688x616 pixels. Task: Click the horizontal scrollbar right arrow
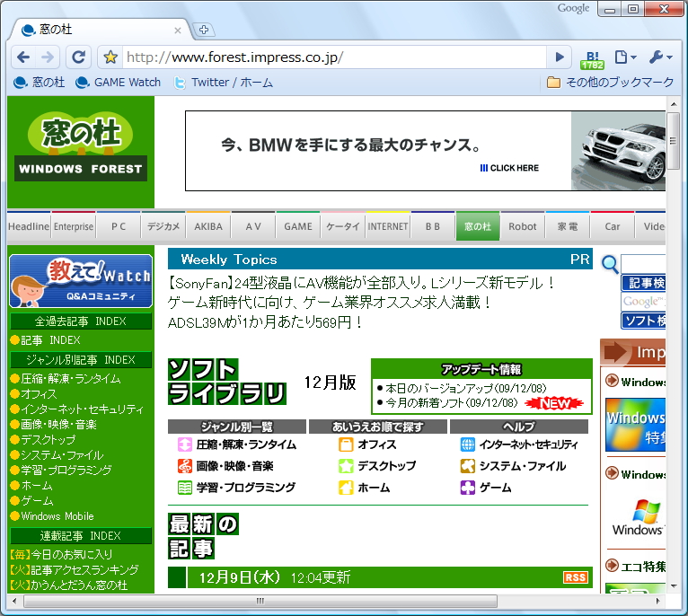click(x=657, y=601)
